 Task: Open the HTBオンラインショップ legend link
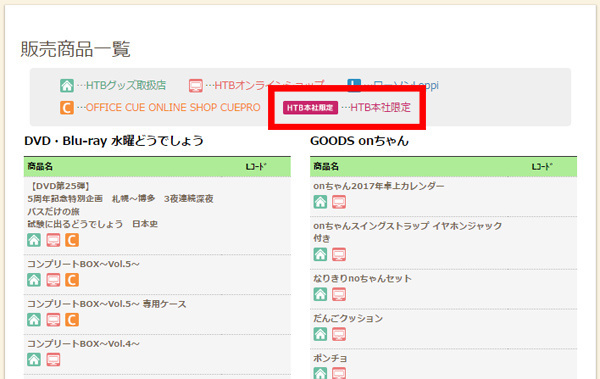269,85
